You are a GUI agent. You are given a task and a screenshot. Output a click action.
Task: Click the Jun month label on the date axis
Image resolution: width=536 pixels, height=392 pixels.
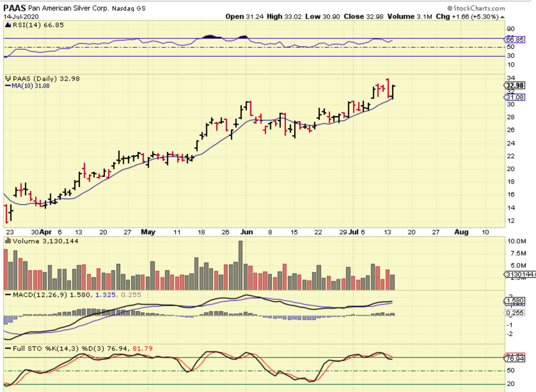click(x=247, y=232)
